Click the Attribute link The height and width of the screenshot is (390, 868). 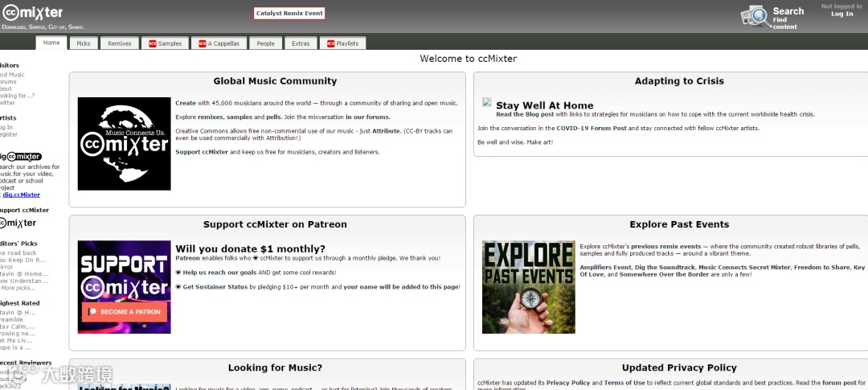(386, 131)
